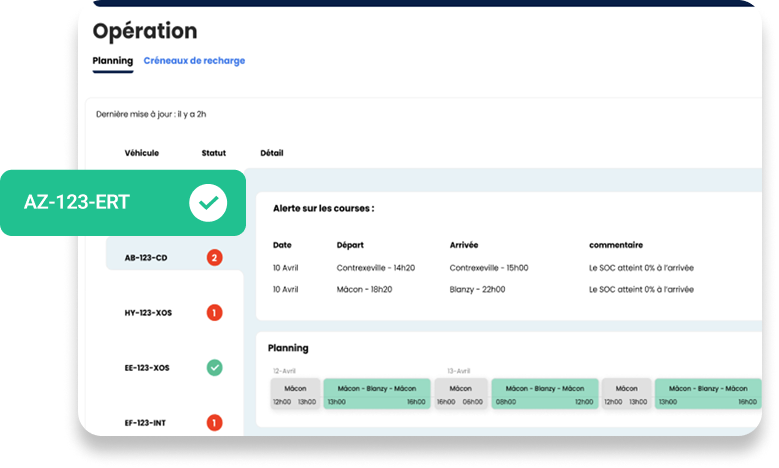
Task: Click the Dernière mise à jour text
Action: click(151, 114)
